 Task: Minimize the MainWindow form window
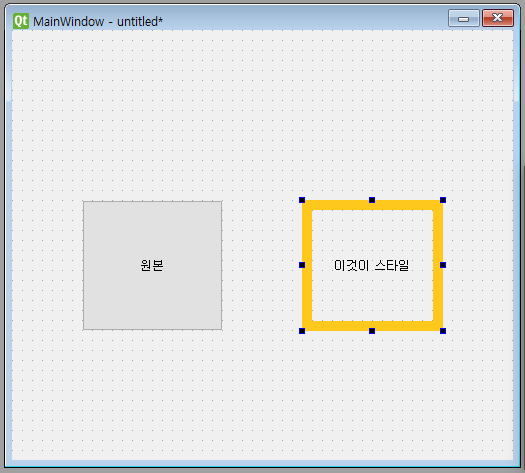click(x=463, y=18)
